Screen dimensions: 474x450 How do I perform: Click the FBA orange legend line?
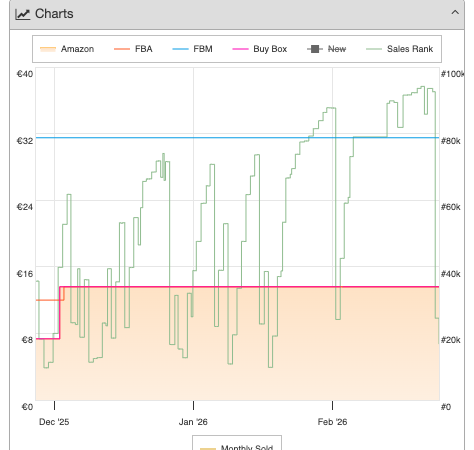coord(122,49)
